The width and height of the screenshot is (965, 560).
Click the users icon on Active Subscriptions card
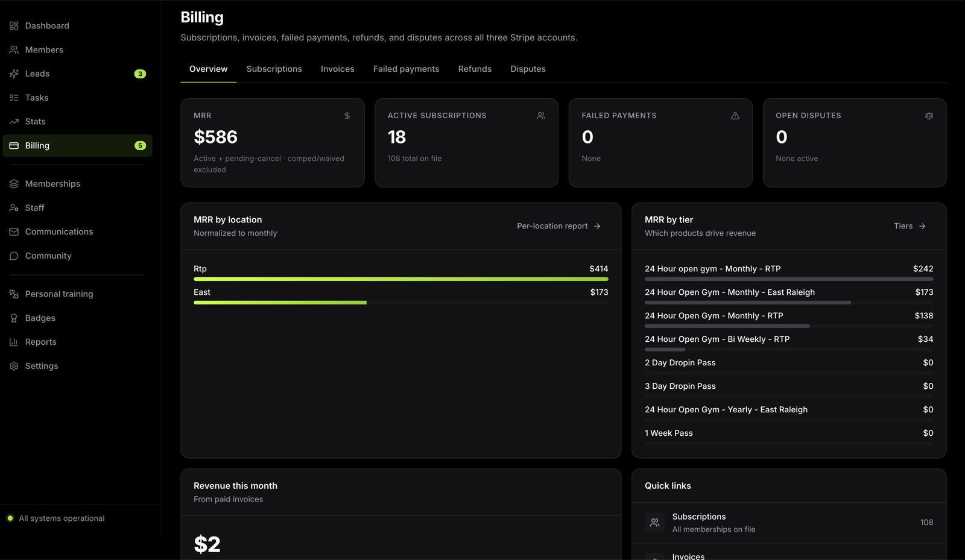point(541,116)
